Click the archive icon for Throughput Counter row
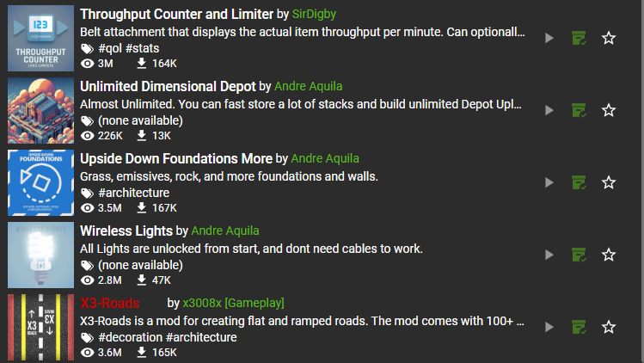This screenshot has width=644, height=363. click(x=579, y=38)
